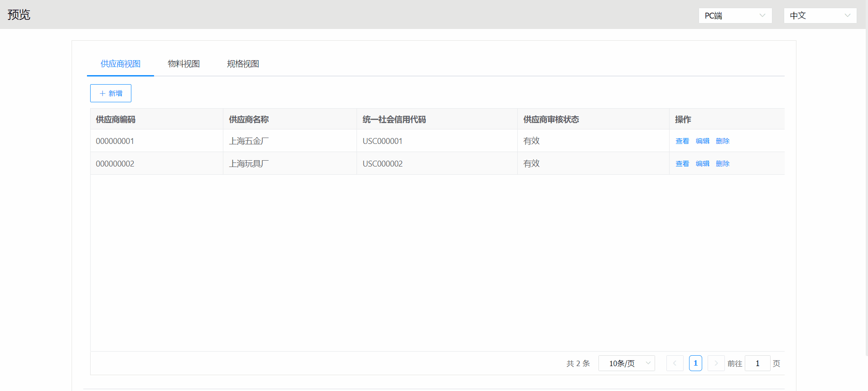868x391 pixels.
Task: Click the 供应商审核状态 column header
Action: tap(551, 119)
